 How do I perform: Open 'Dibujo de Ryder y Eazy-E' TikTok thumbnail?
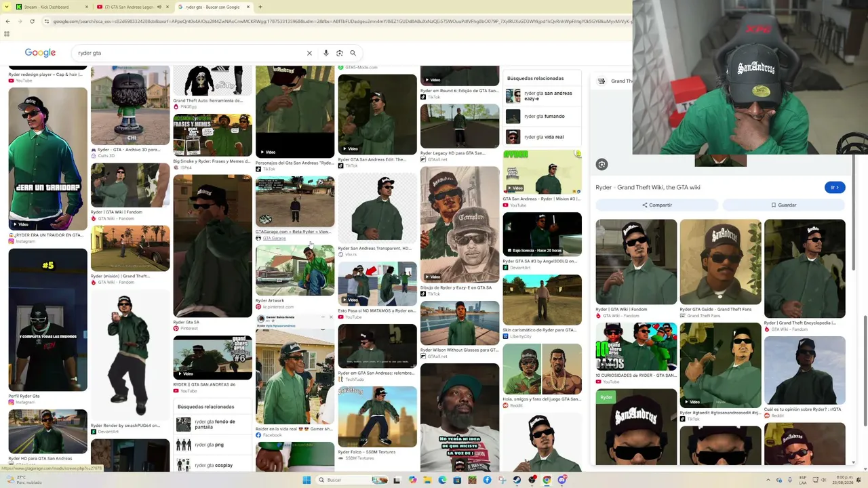[460, 224]
